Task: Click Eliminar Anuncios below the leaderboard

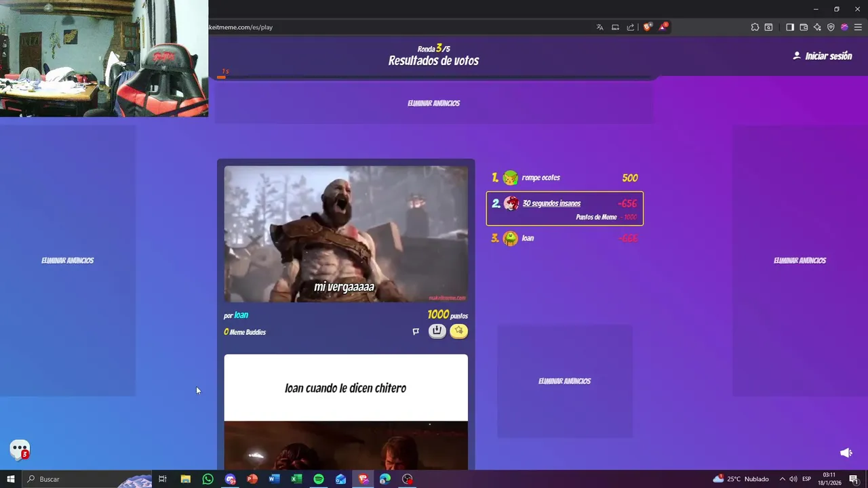Action: coord(565,381)
